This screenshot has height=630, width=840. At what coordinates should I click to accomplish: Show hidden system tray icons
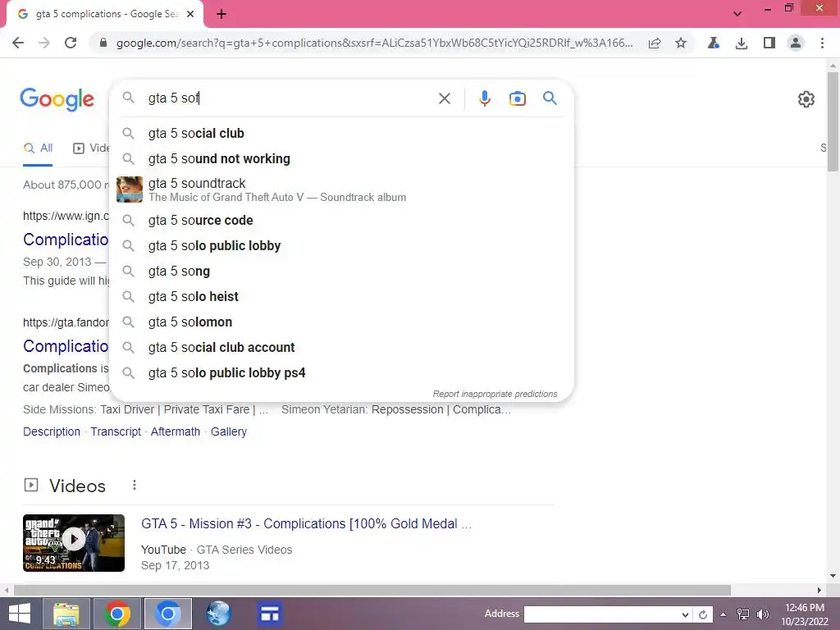[723, 614]
